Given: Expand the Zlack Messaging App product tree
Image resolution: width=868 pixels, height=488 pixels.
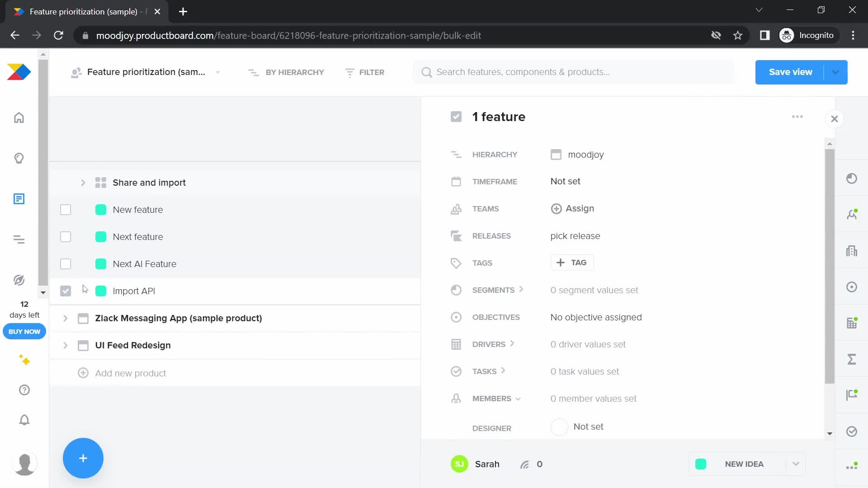Looking at the screenshot, I should 66,318.
